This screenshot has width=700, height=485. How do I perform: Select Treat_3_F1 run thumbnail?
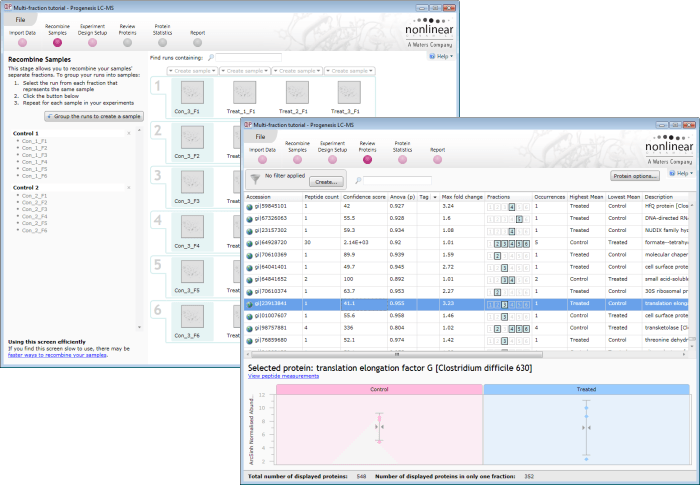coord(349,92)
